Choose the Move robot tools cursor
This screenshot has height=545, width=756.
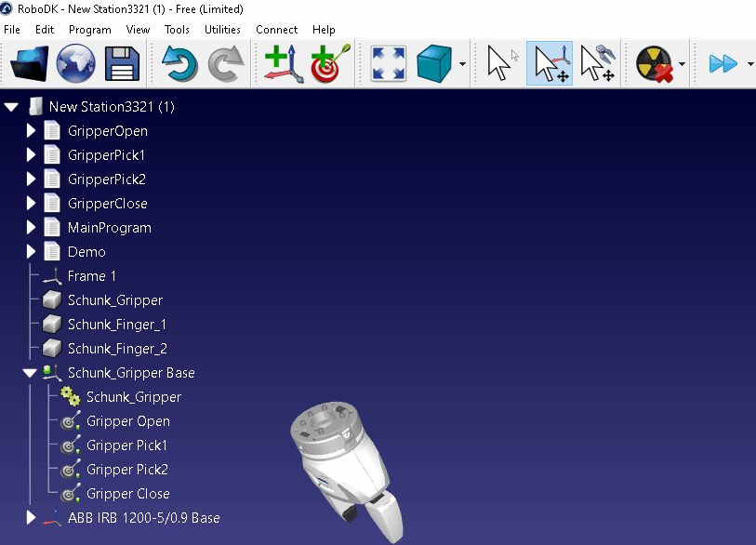[x=598, y=63]
